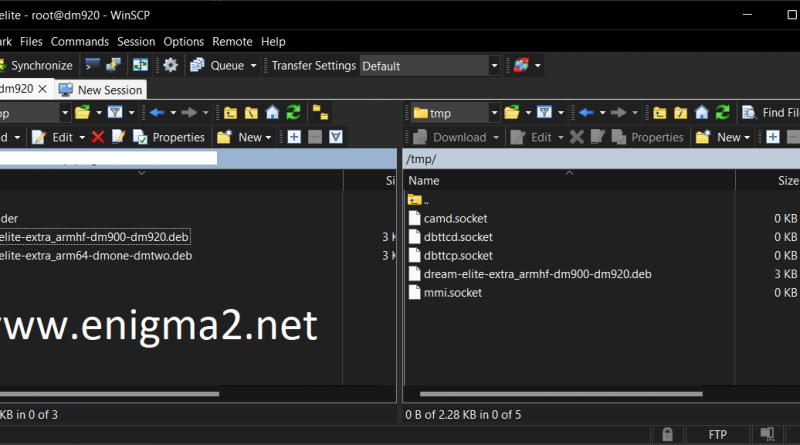This screenshot has width=800, height=445.
Task: Open the Preferences gear icon
Action: pos(170,65)
